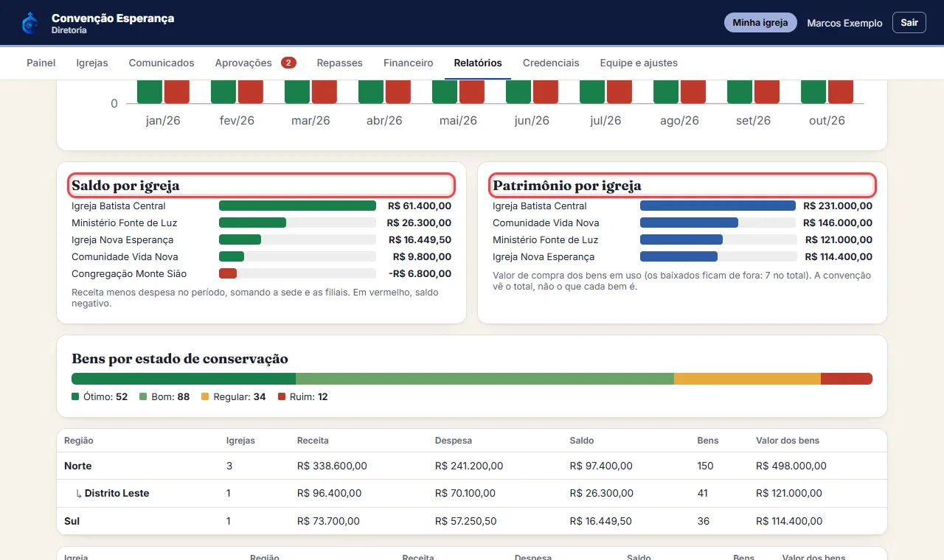Click Ministério Fonte de Luz in saldo list

click(x=125, y=223)
